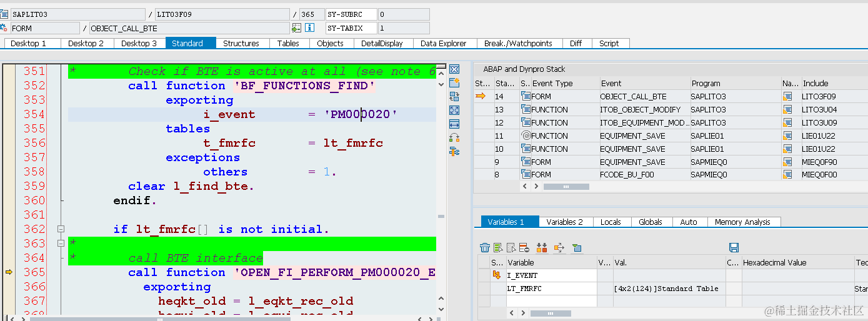Click the orange double-arrow icon in Variables toolbar
Screen dimensions: 868x321
tap(542, 247)
